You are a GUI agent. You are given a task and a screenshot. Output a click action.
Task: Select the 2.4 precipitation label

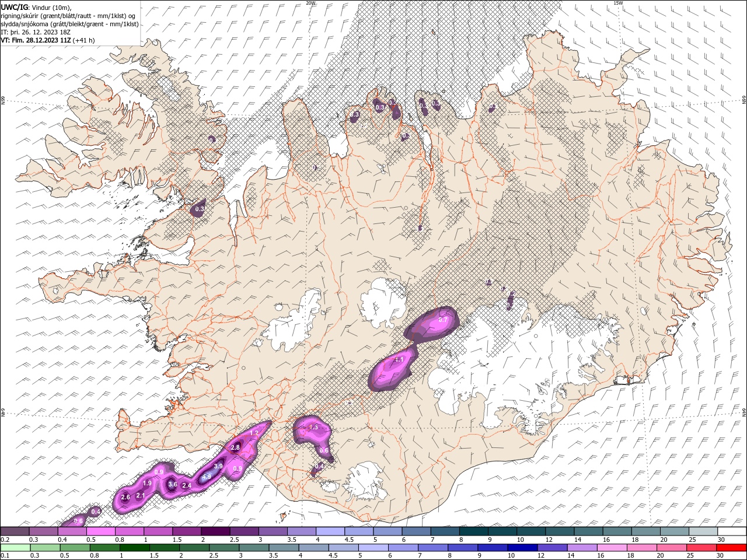[187, 485]
